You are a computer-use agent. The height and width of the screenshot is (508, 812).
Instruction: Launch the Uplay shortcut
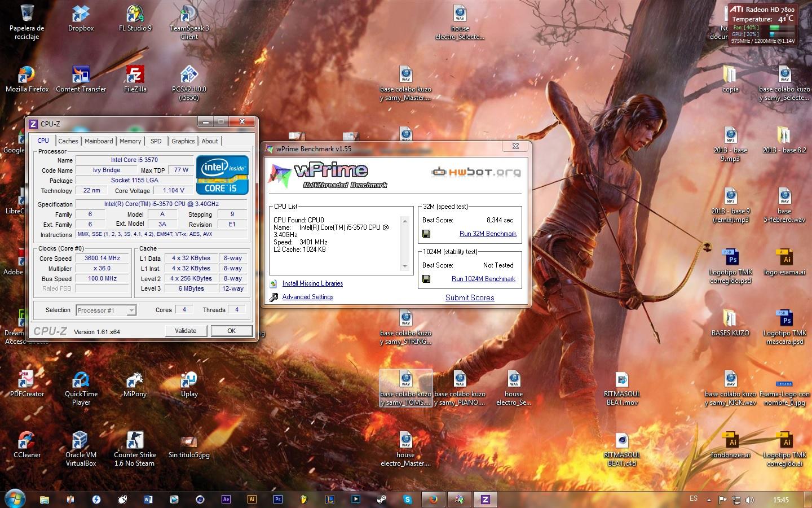189,384
